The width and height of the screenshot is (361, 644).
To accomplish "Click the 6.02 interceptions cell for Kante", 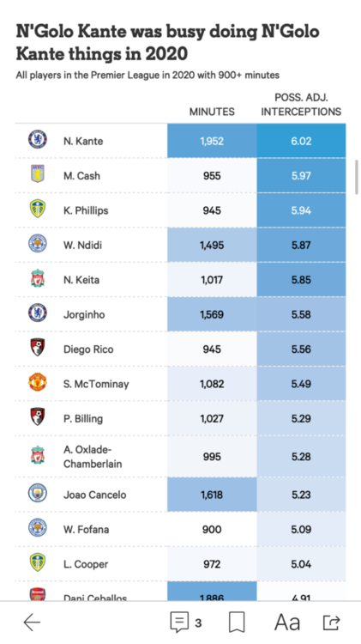I will (x=301, y=141).
